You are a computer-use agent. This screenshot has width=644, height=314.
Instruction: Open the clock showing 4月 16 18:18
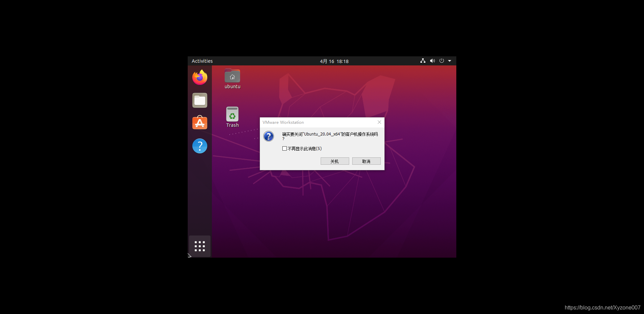334,61
